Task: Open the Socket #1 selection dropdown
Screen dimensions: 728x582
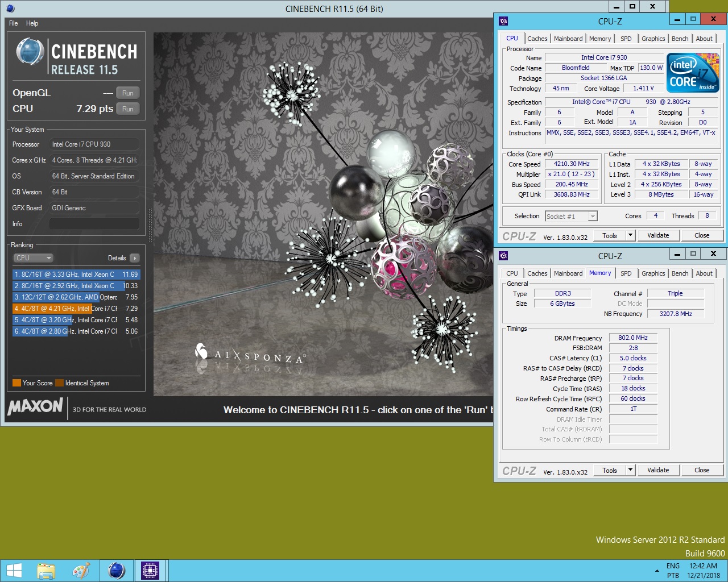Action: [571, 217]
